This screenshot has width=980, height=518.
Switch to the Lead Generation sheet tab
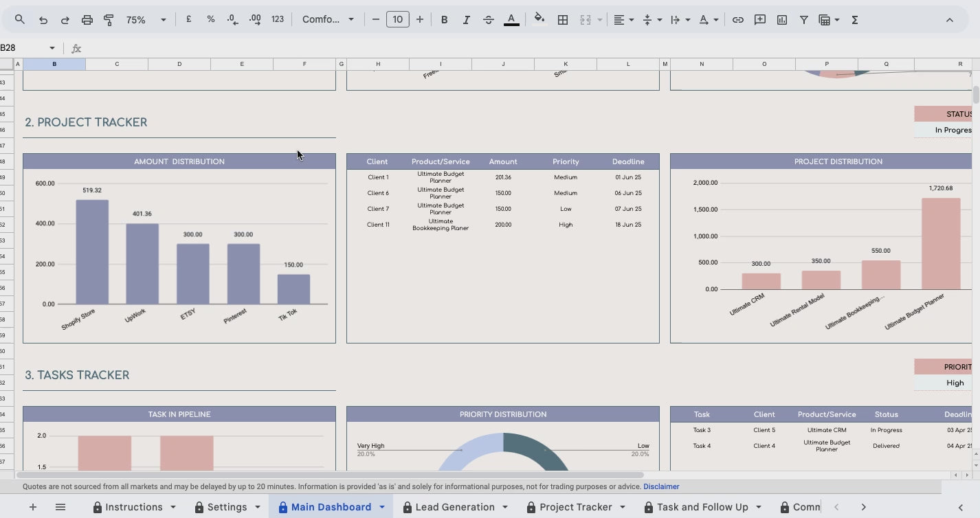(454, 507)
